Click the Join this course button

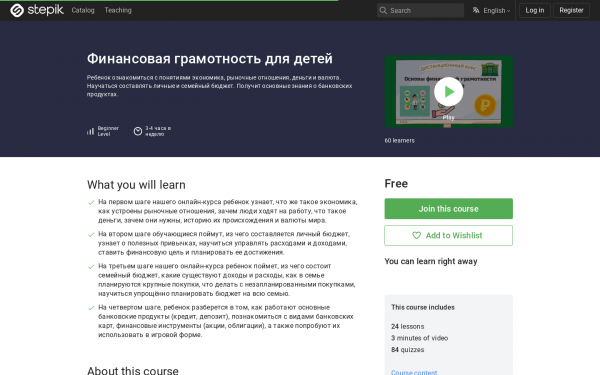point(448,209)
